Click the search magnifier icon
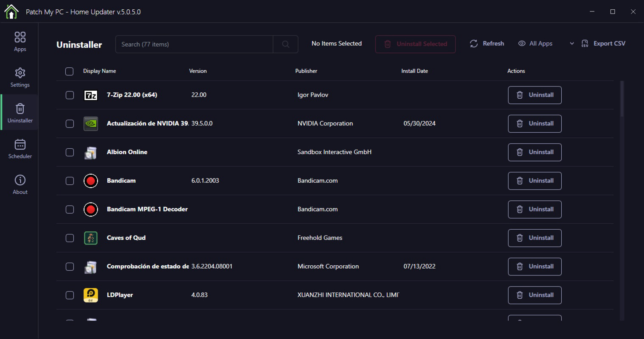The image size is (644, 339). tap(286, 44)
